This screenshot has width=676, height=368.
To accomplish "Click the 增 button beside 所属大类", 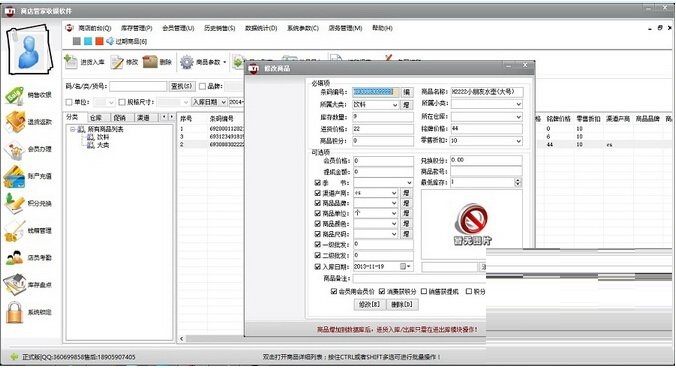I will [406, 105].
